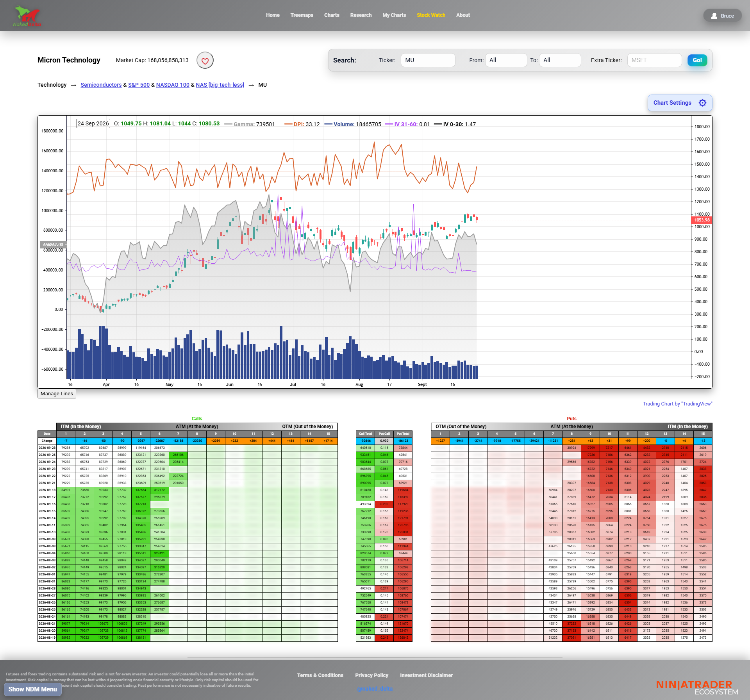Select the 2026-09-28 calls date row
Viewport: 750px width, 700px height.
[x=187, y=448]
